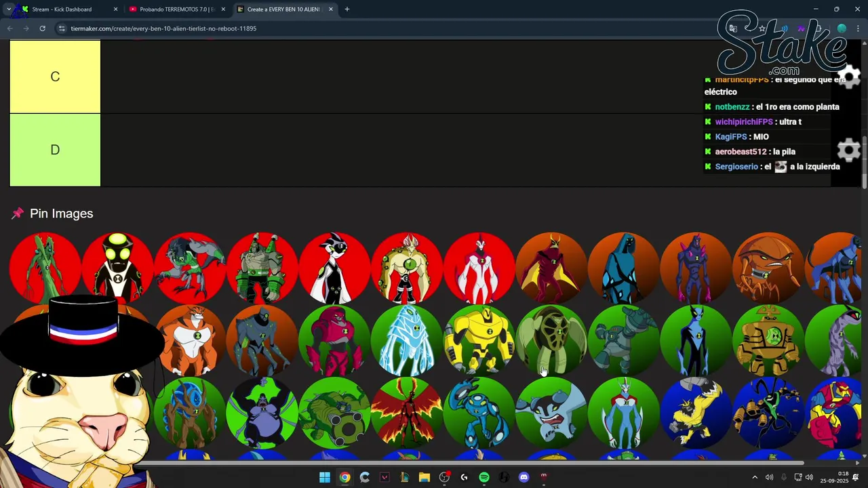Viewport: 868px width, 488px height.
Task: Go back to the previous page
Action: click(x=9, y=28)
